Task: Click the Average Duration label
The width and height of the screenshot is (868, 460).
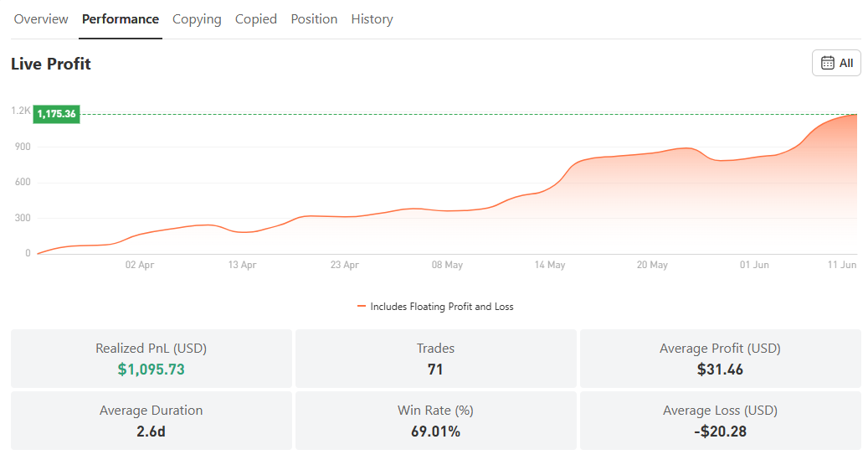Action: (x=152, y=411)
